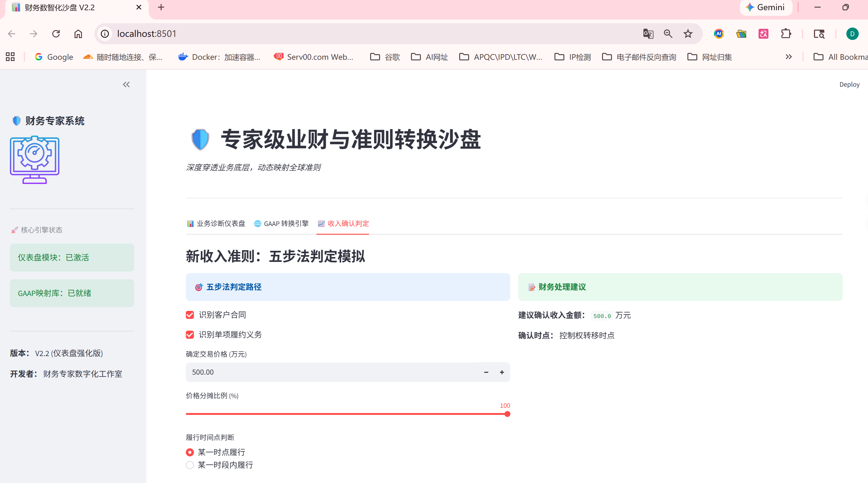Expand hidden bookmarks overflow chevron

click(789, 57)
